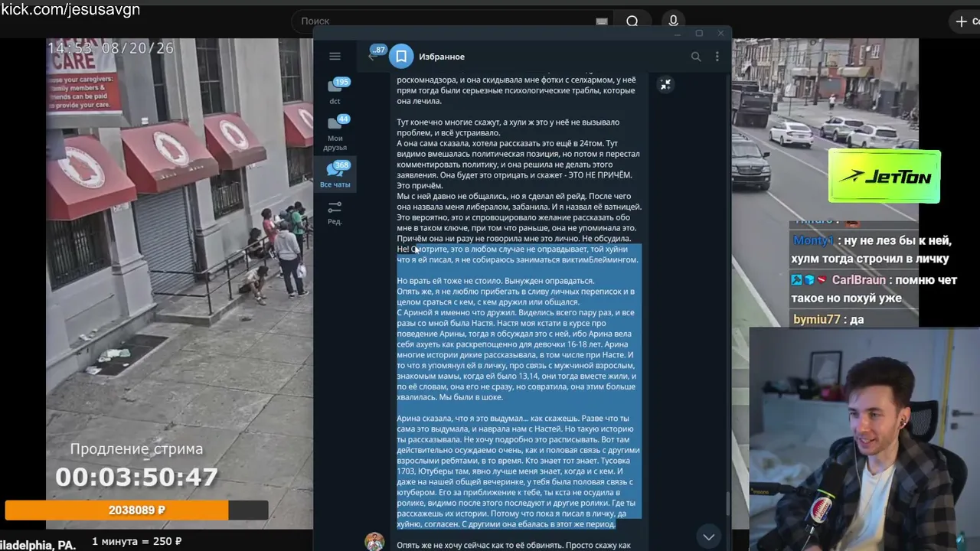The height and width of the screenshot is (551, 980).
Task: Select the Все чаты folder
Action: [335, 174]
